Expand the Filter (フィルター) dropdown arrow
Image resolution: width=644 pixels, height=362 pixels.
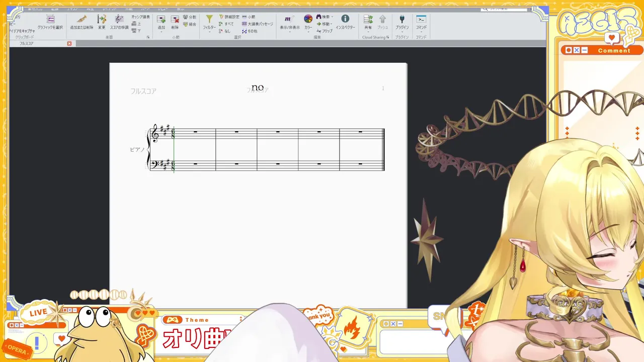(209, 32)
